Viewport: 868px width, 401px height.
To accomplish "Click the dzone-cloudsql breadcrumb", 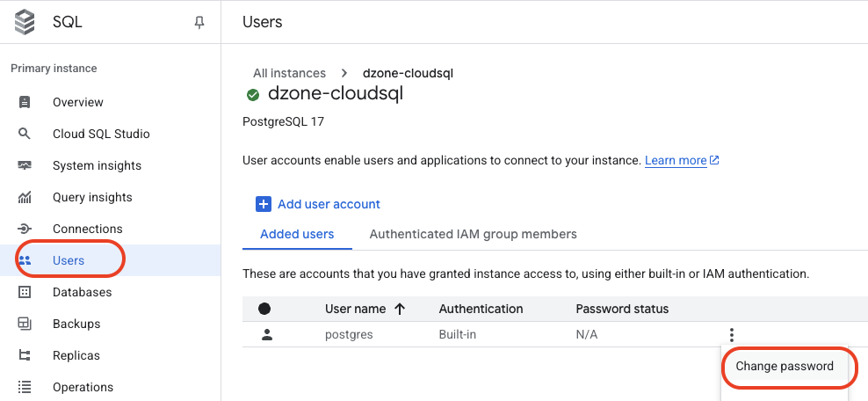I will (x=408, y=73).
